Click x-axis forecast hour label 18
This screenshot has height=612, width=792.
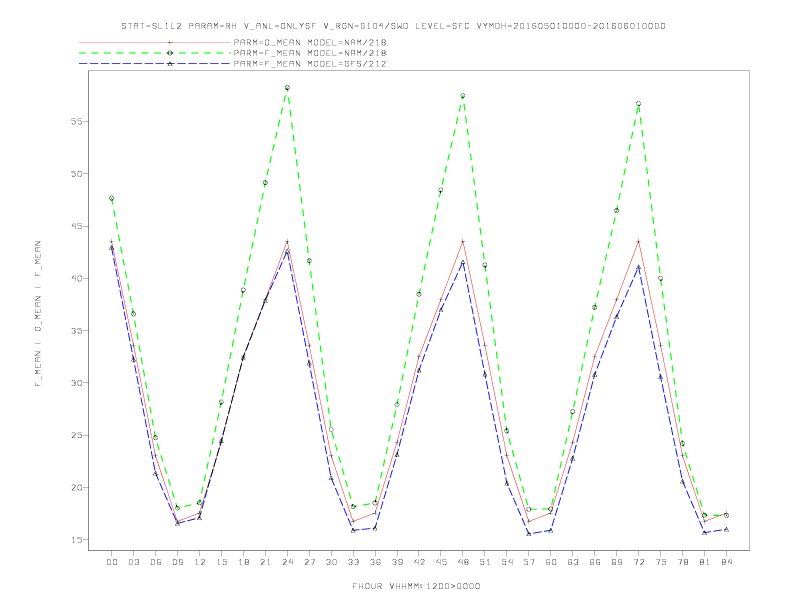point(243,562)
